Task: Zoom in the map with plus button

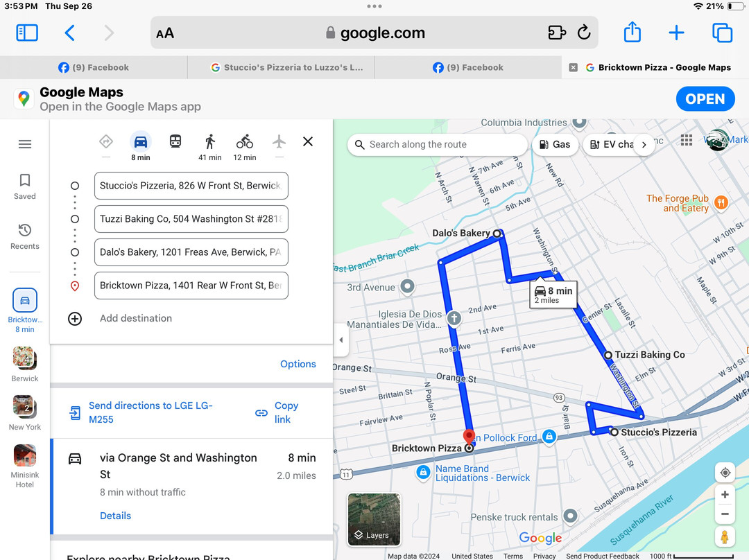Action: click(x=725, y=495)
